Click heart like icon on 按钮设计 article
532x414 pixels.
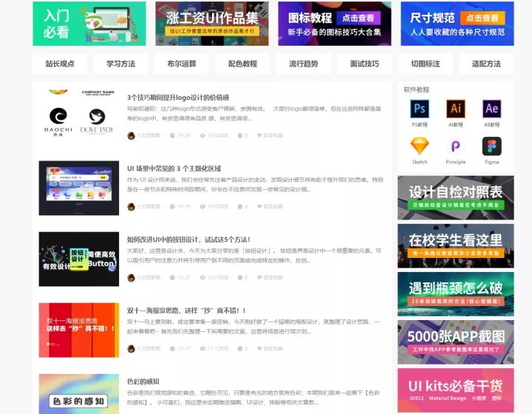pyautogui.click(x=259, y=277)
